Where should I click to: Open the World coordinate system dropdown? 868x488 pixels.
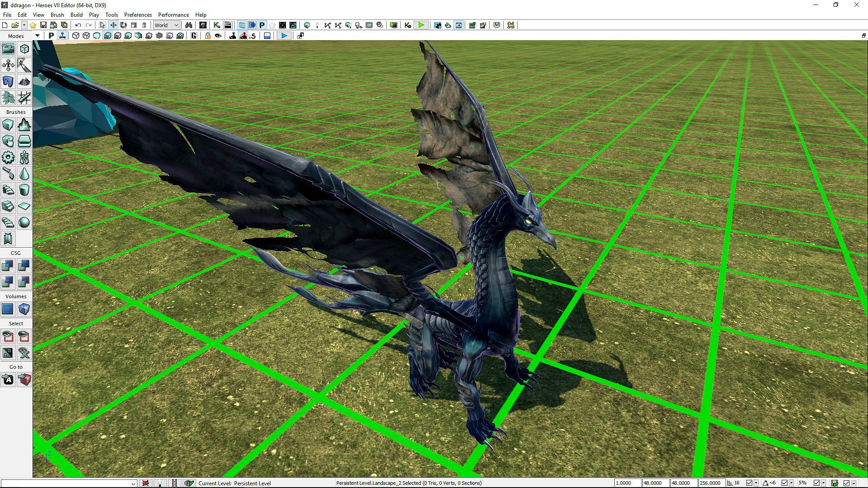coord(166,25)
